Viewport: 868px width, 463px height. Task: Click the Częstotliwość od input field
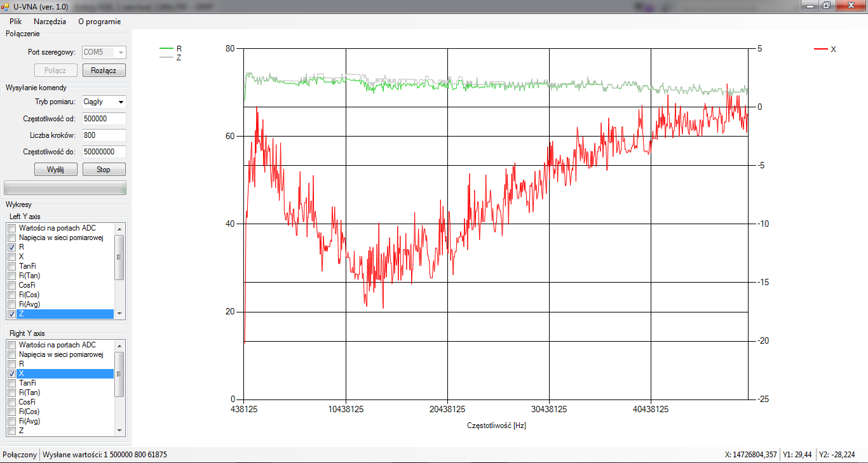tap(104, 119)
